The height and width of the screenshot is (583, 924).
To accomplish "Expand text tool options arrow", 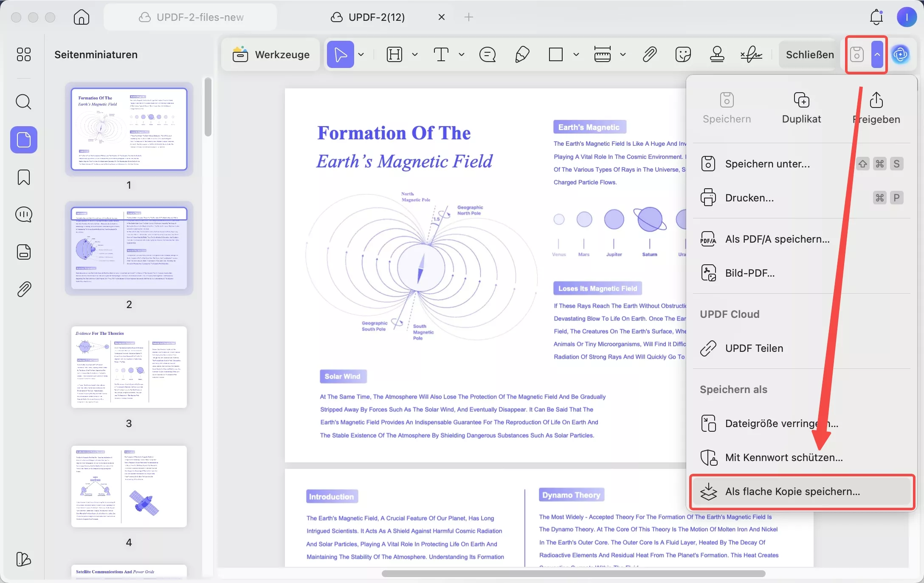I will click(x=462, y=54).
